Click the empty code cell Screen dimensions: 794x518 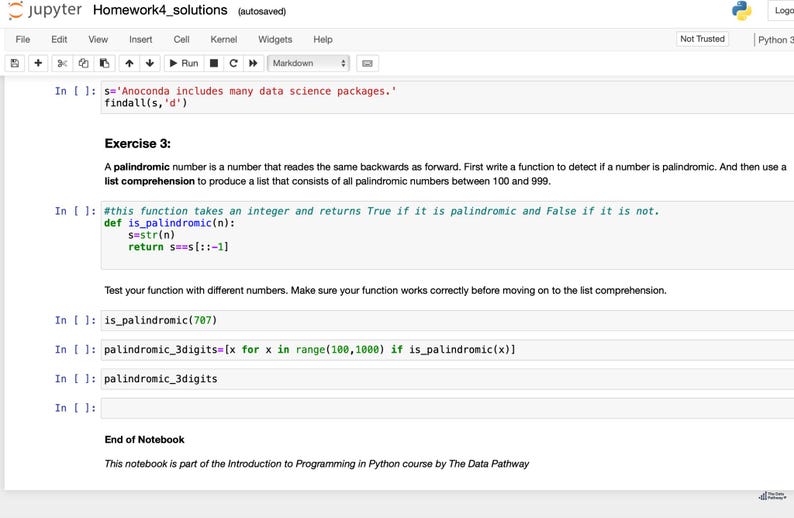point(447,408)
